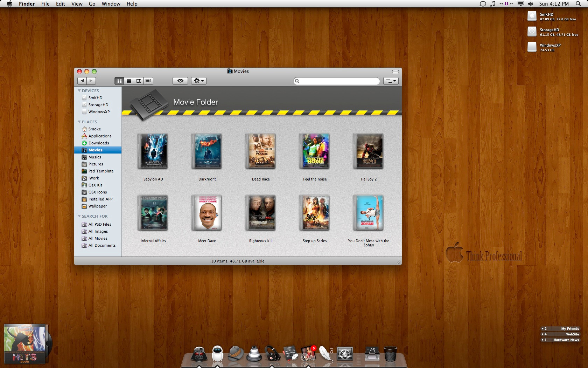Click the Quick Look eye button
This screenshot has height=368, width=588.
pos(180,81)
